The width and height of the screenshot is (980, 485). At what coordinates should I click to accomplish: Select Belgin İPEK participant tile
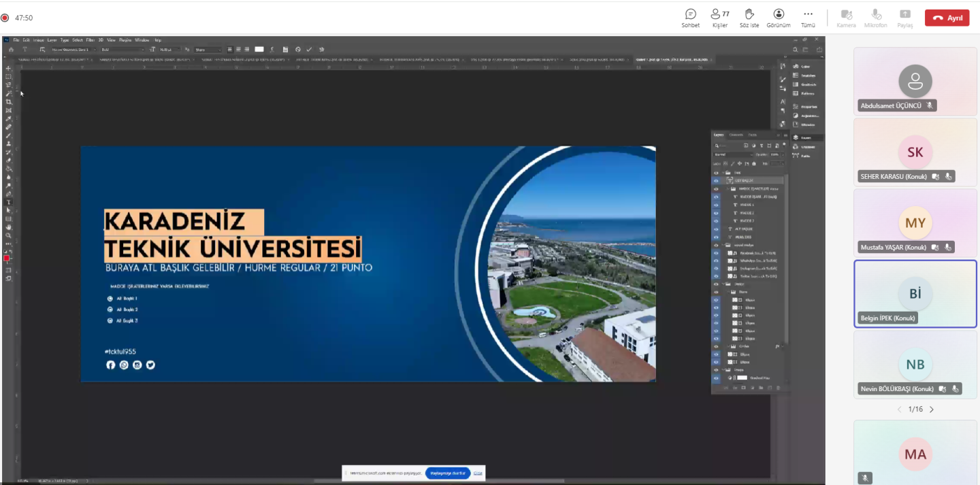[915, 294]
